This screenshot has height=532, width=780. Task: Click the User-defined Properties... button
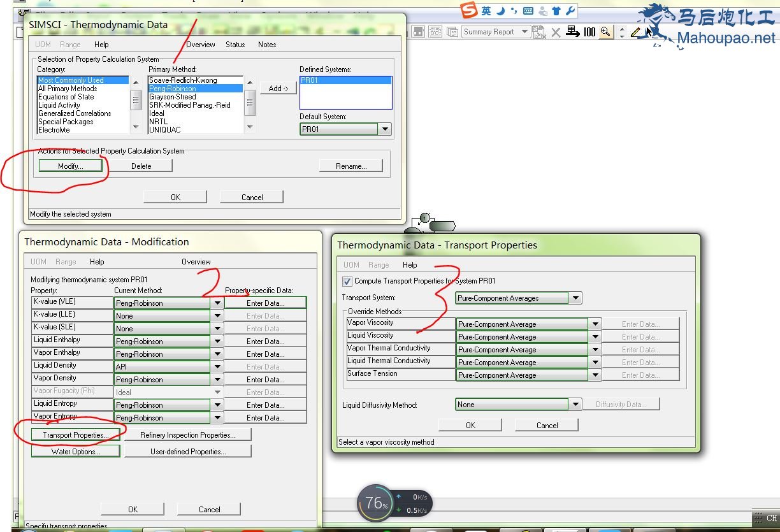(187, 452)
